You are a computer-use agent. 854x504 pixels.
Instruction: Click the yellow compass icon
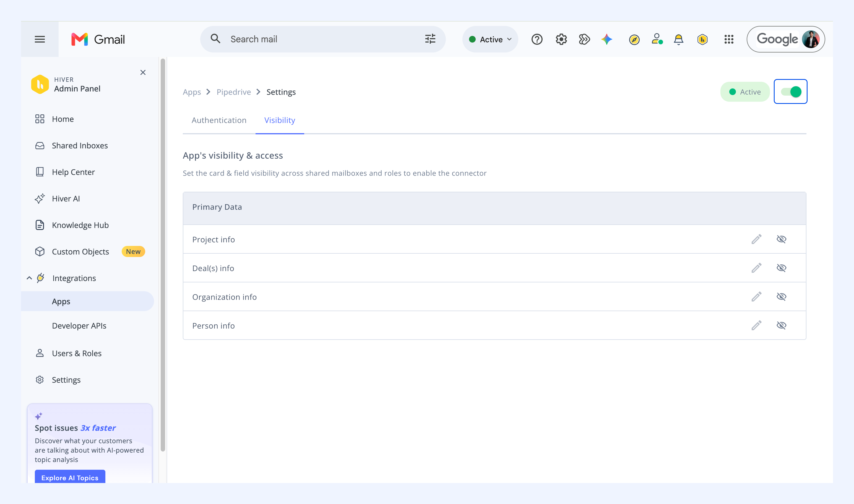[x=634, y=40]
